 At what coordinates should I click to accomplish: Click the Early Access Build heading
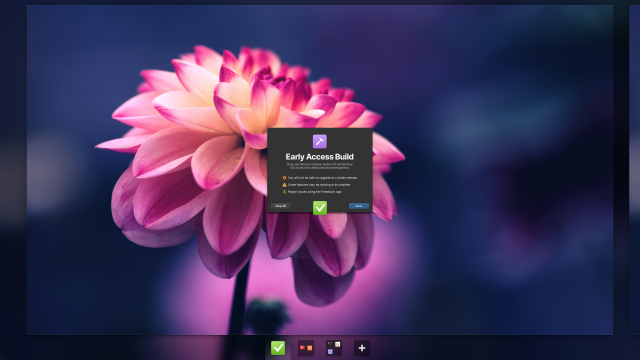pos(320,157)
